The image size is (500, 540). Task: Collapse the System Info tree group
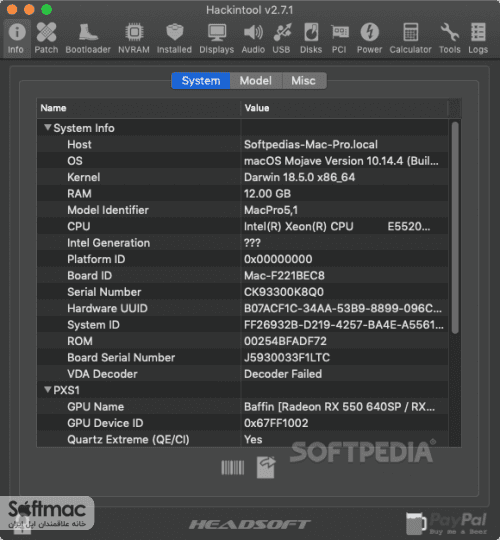tap(48, 128)
